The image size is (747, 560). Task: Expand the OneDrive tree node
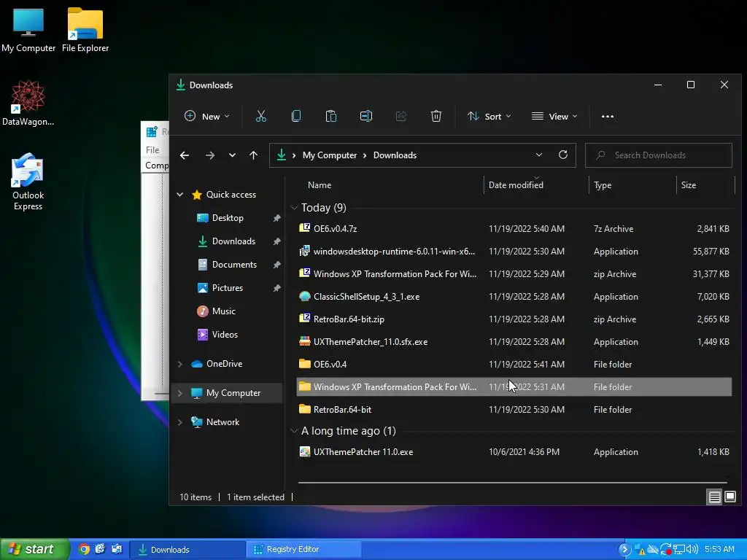[180, 364]
